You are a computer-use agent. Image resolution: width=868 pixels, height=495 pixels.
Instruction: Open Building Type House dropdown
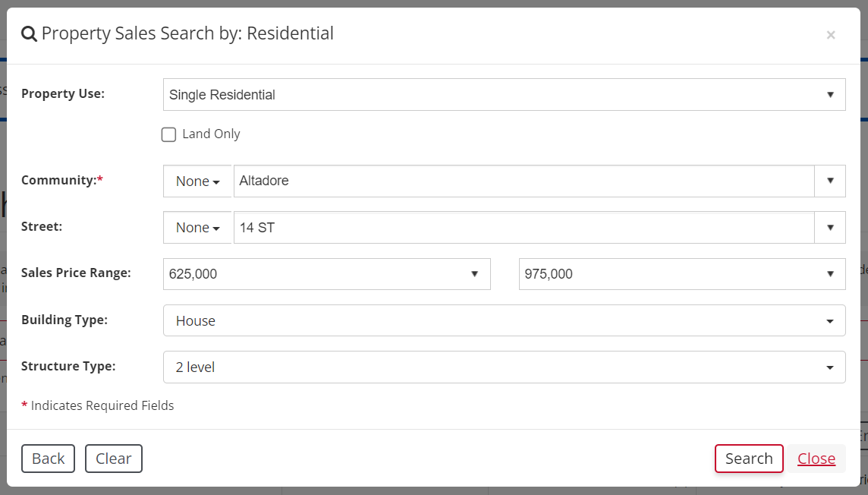pyautogui.click(x=505, y=320)
